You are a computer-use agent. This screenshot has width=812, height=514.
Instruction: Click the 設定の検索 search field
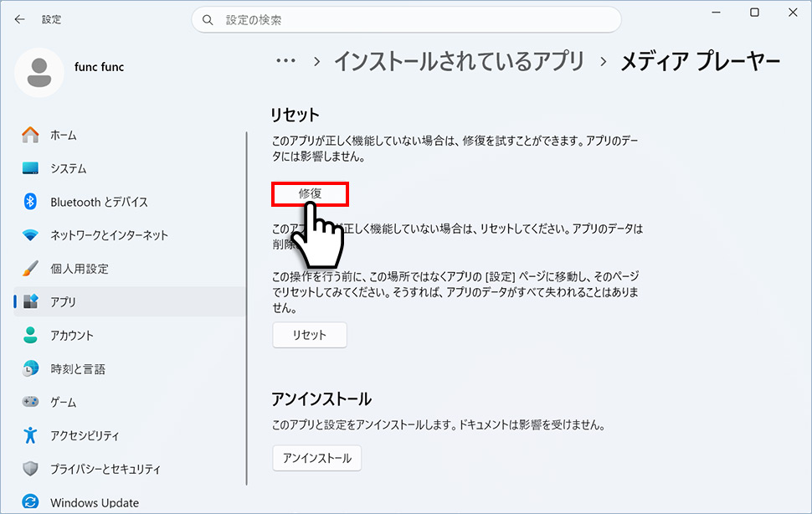[407, 20]
